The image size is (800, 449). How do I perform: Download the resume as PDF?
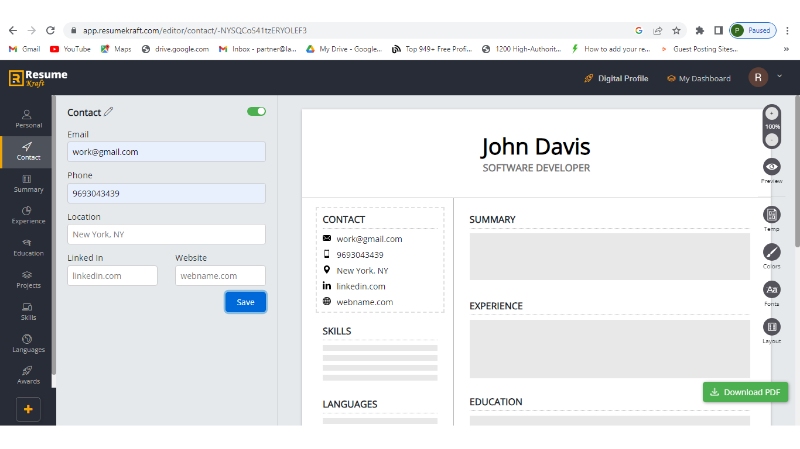click(745, 392)
